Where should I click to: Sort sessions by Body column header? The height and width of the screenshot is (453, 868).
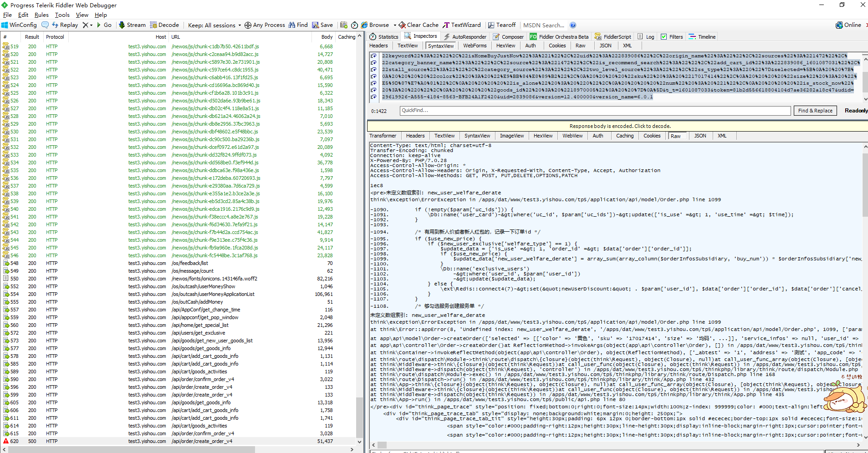click(327, 37)
